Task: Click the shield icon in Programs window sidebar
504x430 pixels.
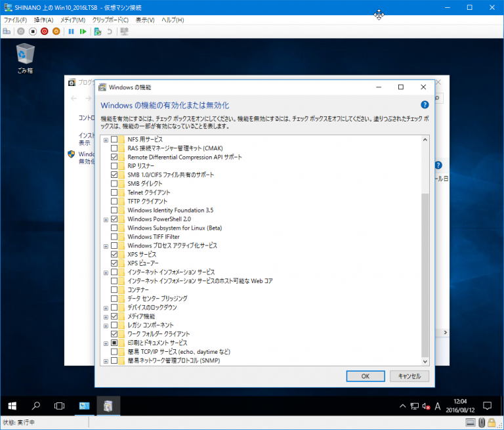Action: (x=72, y=154)
